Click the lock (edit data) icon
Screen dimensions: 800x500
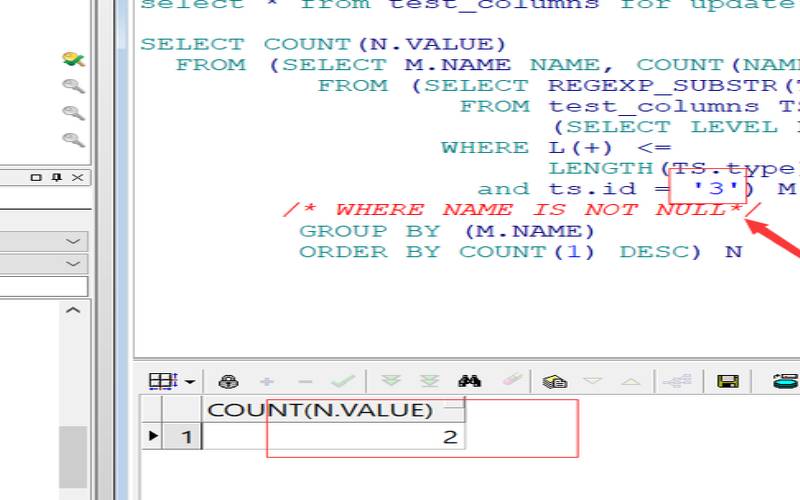pyautogui.click(x=228, y=381)
